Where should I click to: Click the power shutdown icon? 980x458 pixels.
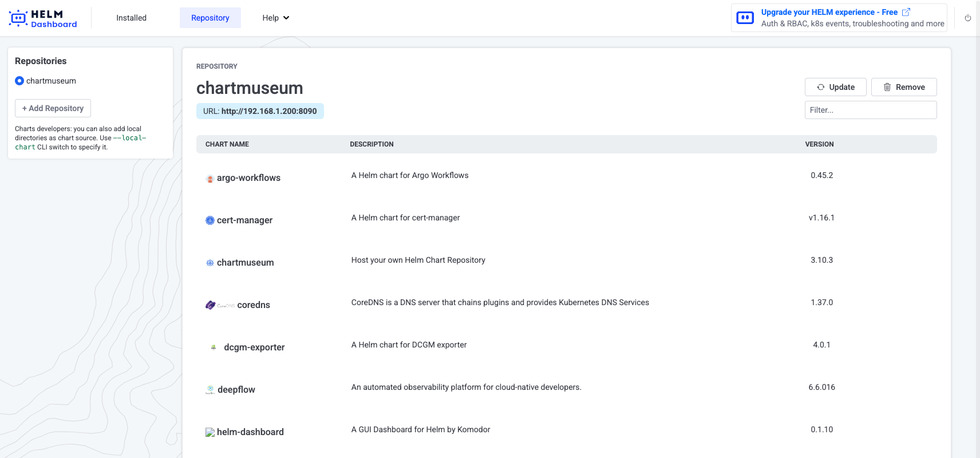pyautogui.click(x=967, y=18)
